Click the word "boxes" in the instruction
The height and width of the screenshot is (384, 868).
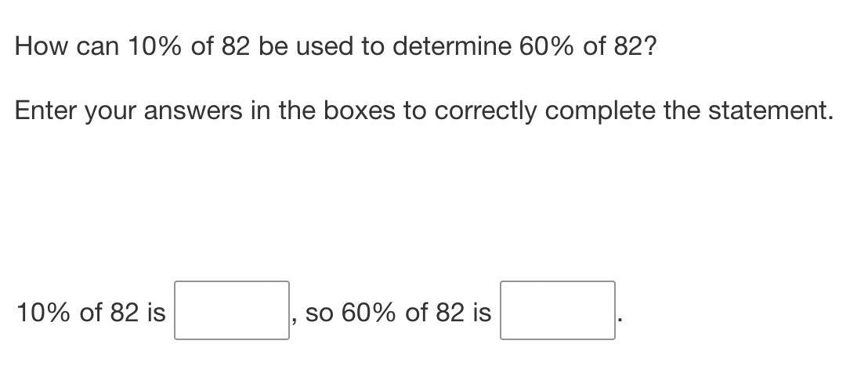tap(360, 110)
